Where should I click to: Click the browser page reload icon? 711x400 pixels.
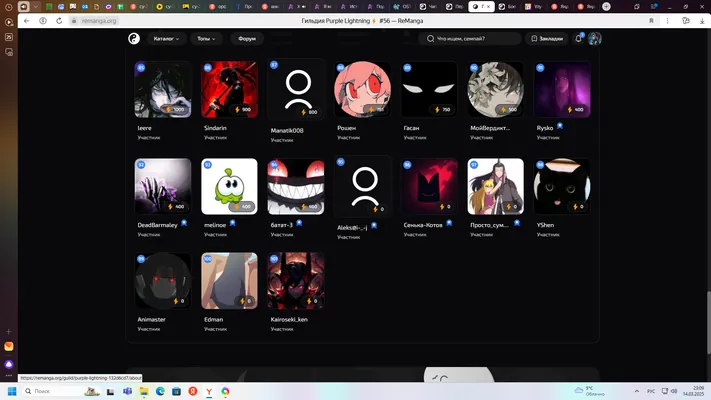pyautogui.click(x=59, y=21)
